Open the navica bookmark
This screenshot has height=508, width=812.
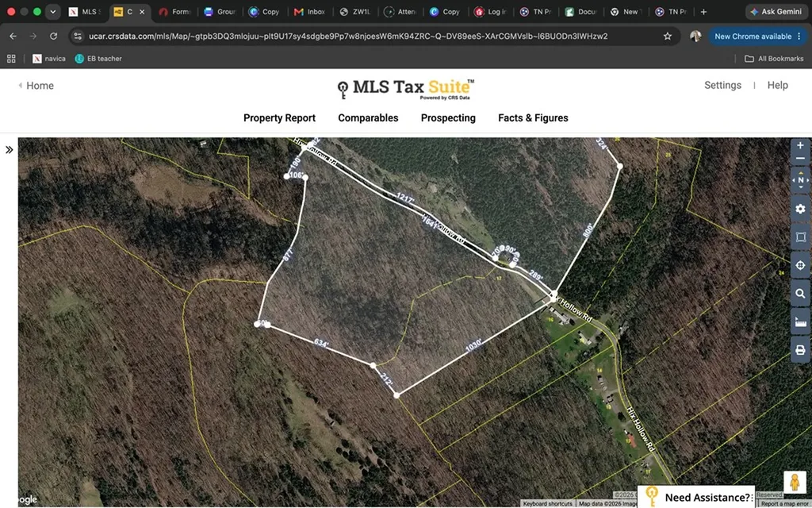(x=49, y=59)
